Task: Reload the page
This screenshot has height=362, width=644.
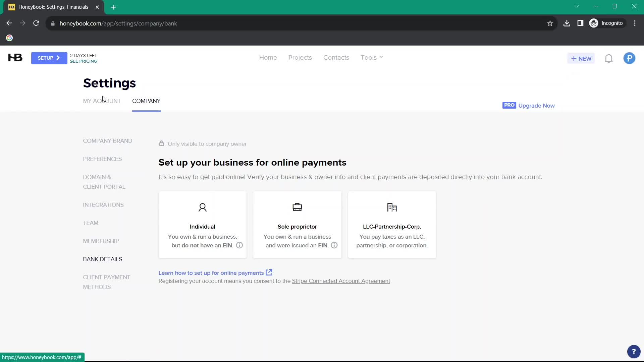Action: pos(36,23)
